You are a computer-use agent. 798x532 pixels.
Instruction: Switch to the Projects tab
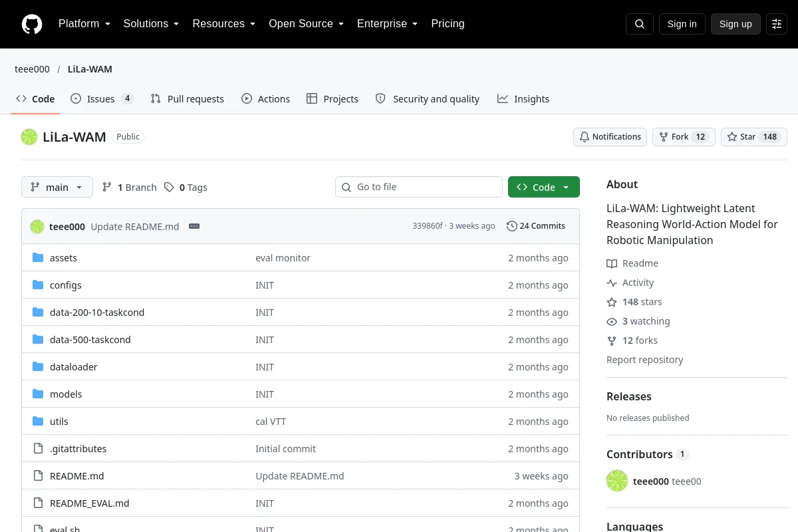pos(332,99)
